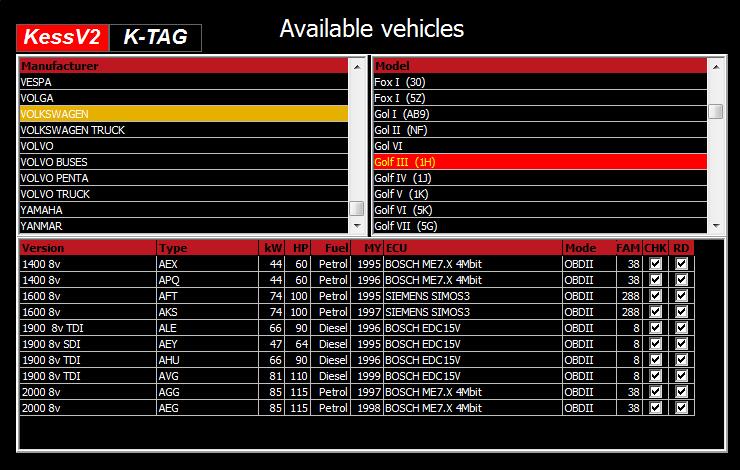This screenshot has height=470, width=740.
Task: Select the AHU engine type cell
Action: click(x=208, y=361)
